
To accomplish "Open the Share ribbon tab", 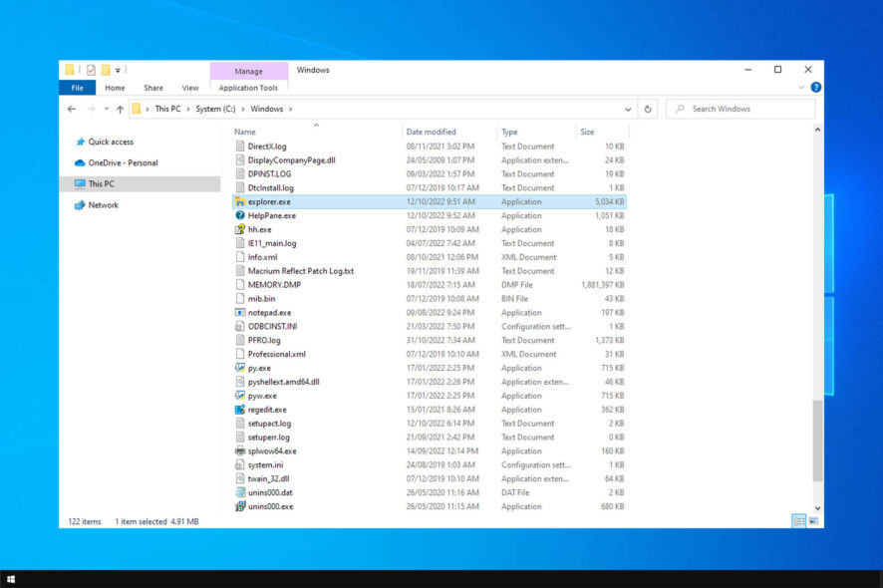I will point(153,88).
